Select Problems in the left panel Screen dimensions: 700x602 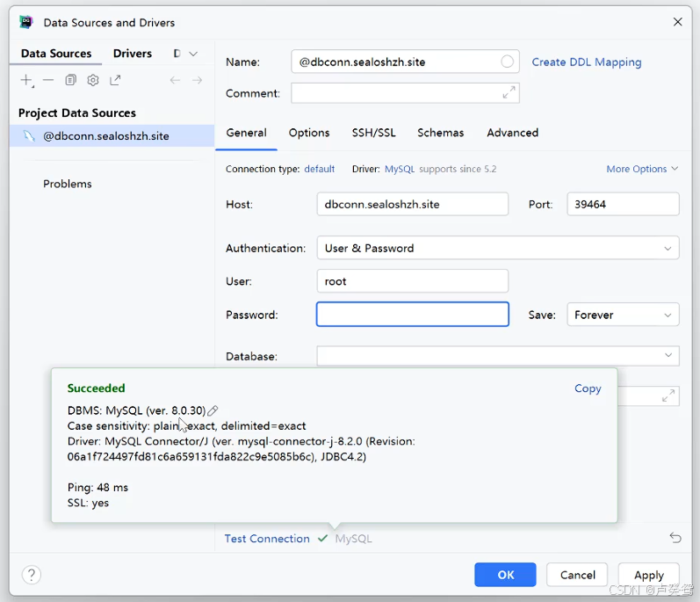pos(68,184)
